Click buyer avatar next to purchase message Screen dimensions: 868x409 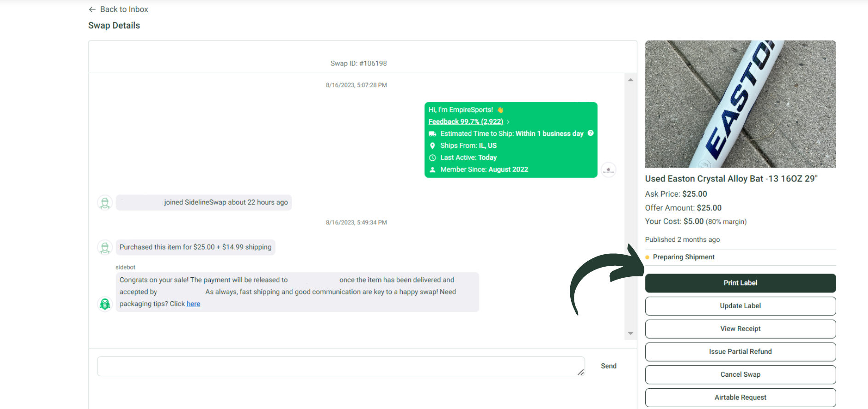105,247
